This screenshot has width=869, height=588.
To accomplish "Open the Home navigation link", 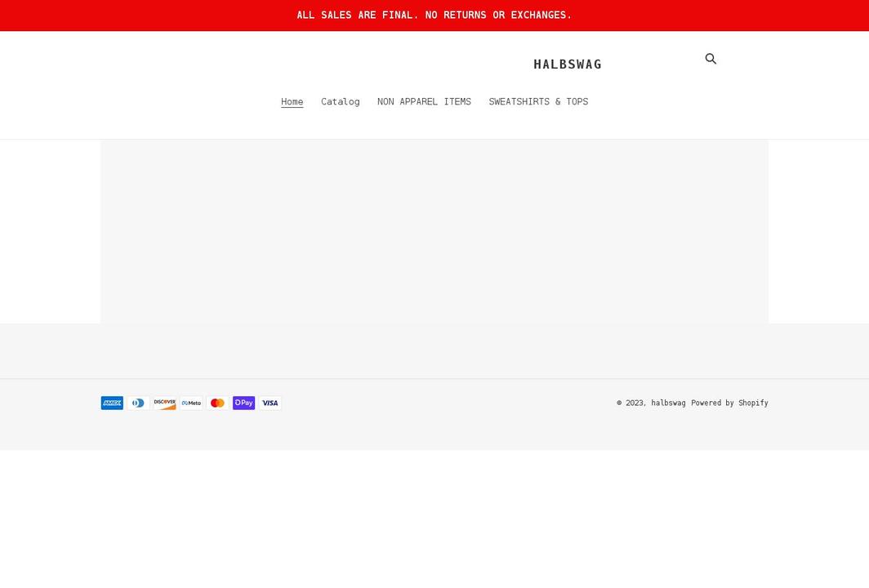I will tap(292, 101).
